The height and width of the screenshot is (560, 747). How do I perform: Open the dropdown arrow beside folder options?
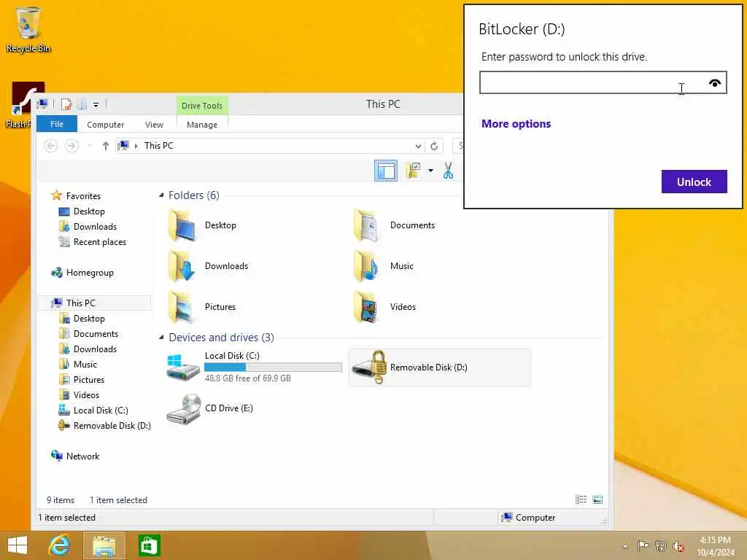pos(430,171)
